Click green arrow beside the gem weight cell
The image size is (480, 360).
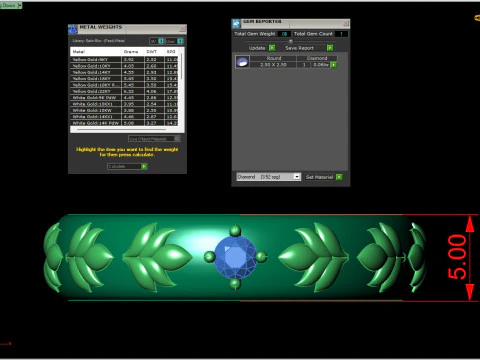333,65
